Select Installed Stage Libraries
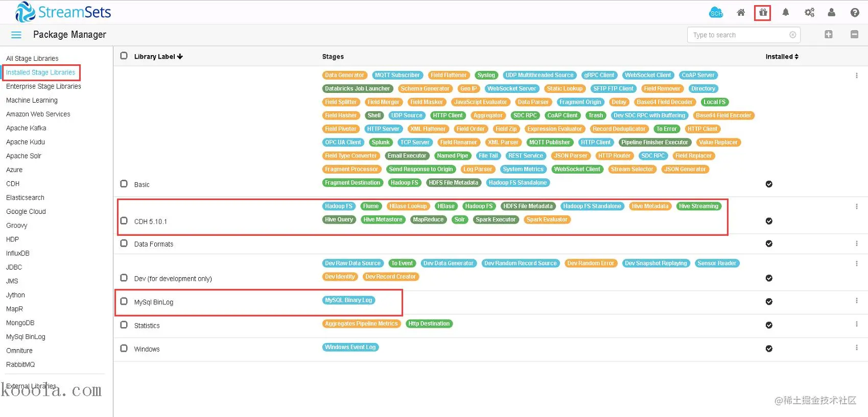This screenshot has height=417, width=868. click(40, 72)
